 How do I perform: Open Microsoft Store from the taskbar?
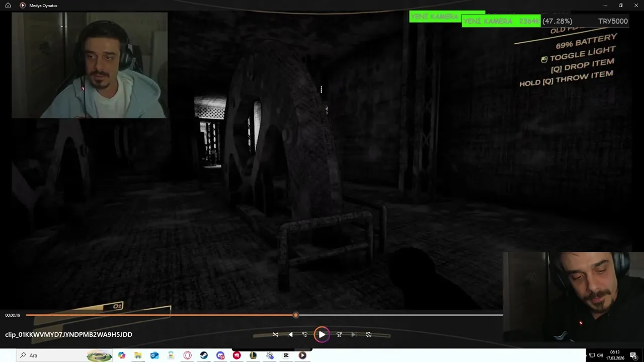click(x=171, y=355)
